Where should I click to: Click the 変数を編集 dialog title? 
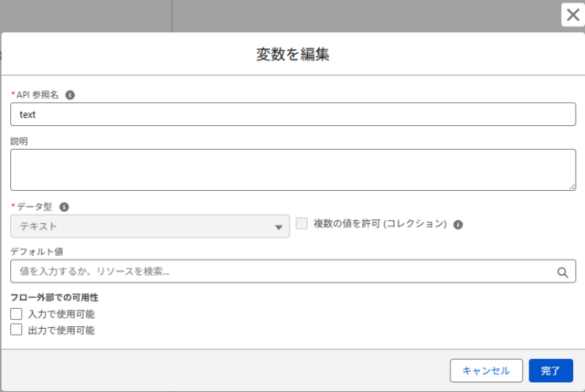tap(292, 55)
